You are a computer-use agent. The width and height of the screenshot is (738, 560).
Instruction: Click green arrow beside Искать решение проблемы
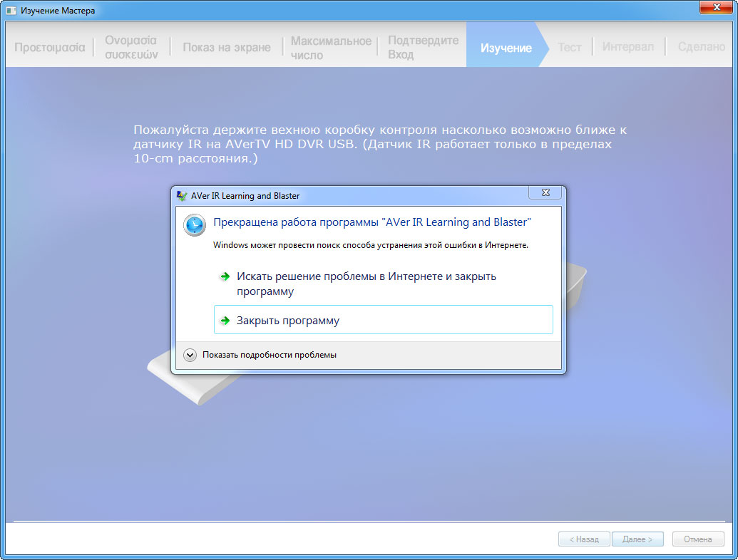point(225,276)
